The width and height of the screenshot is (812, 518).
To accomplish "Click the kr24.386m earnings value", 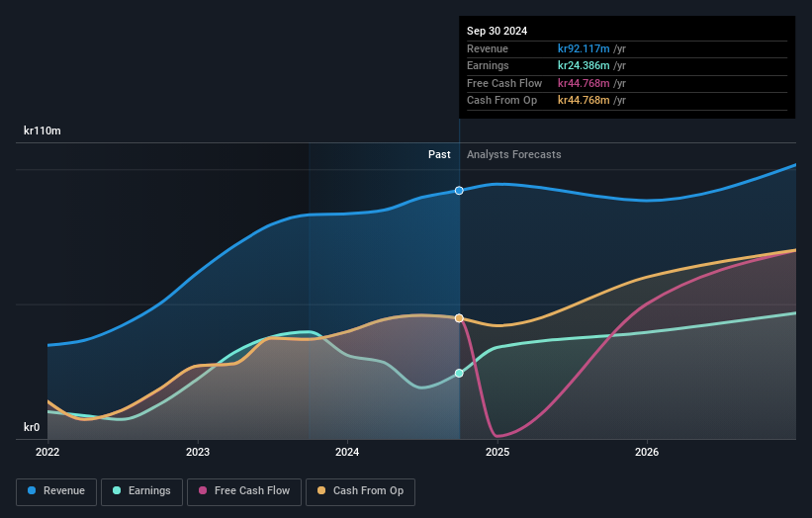I will [x=584, y=65].
